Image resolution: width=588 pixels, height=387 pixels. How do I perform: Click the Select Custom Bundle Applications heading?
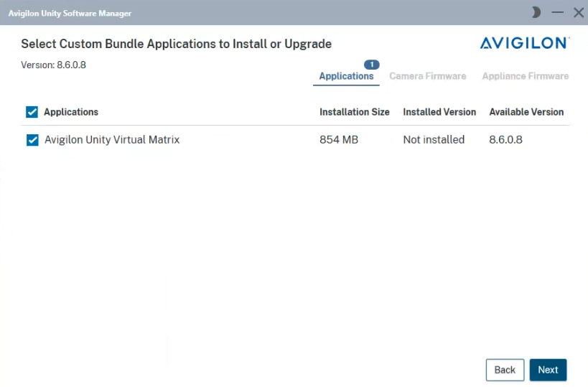click(176, 44)
